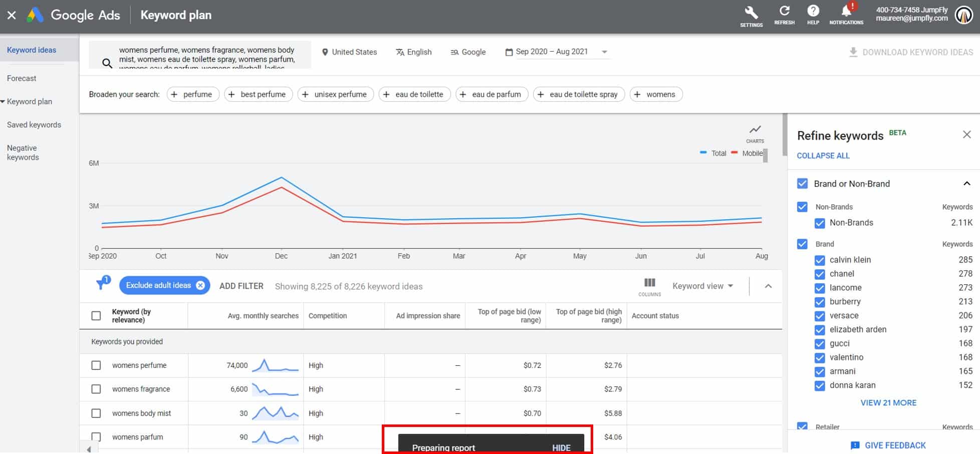
Task: Sort by Avg. monthly searches column
Action: [263, 316]
